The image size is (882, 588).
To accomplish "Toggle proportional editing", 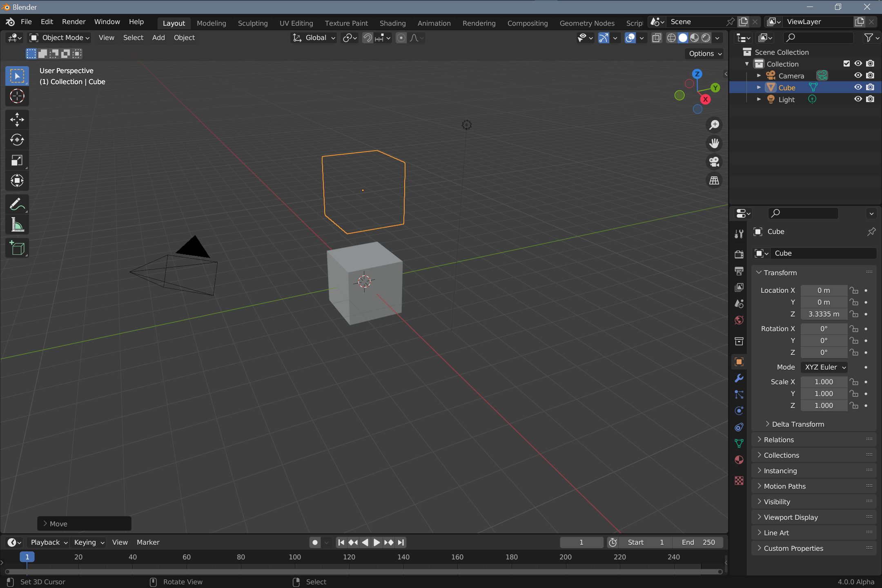I will click(x=401, y=38).
